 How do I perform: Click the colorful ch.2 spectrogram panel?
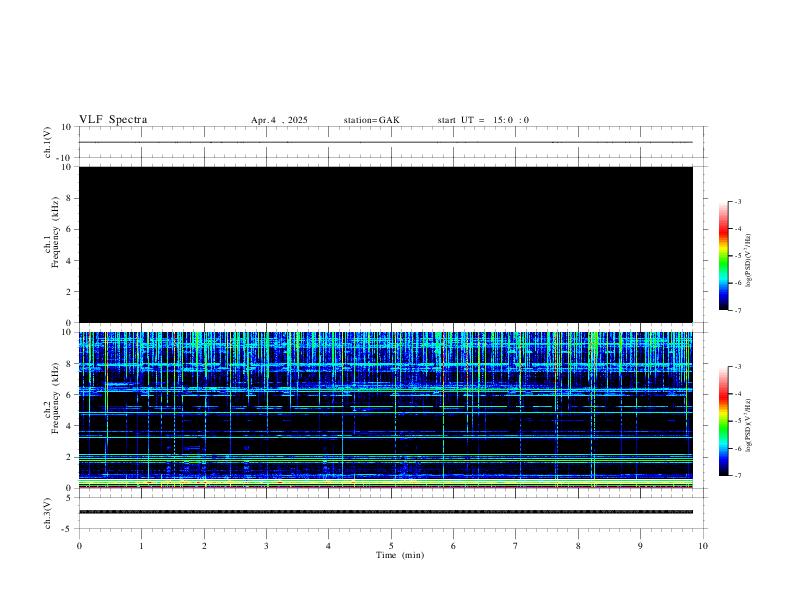click(386, 410)
